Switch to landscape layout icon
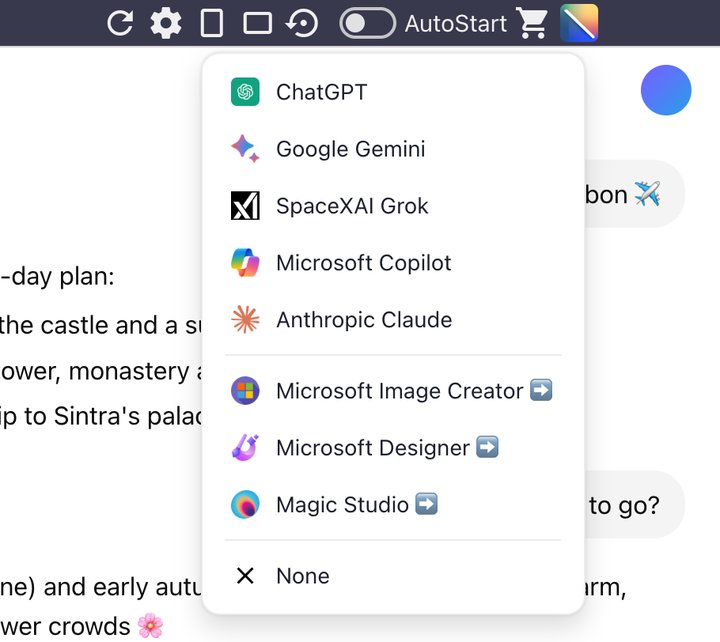 pyautogui.click(x=257, y=23)
